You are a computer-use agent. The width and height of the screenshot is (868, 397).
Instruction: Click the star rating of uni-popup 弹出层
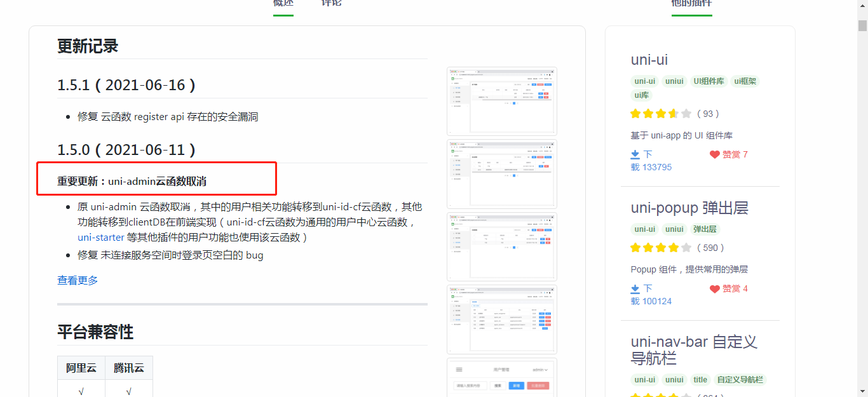pyautogui.click(x=660, y=248)
